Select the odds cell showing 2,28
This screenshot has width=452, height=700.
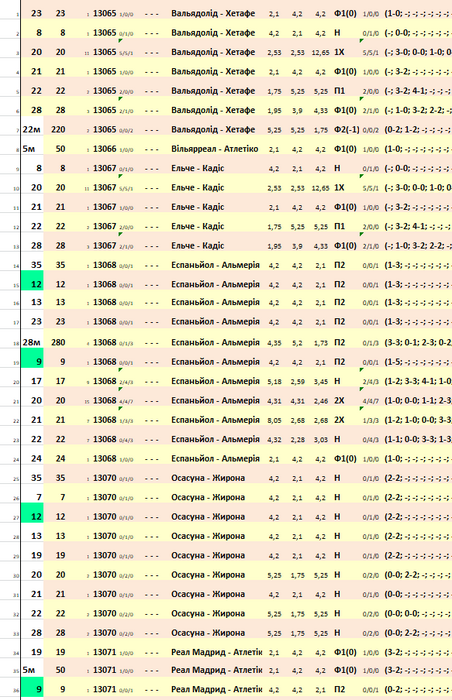297,439
